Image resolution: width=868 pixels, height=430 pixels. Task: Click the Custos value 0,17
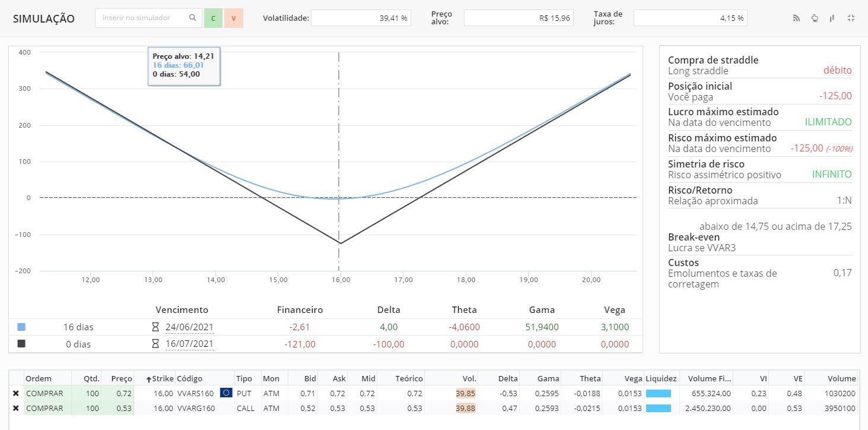tap(842, 273)
